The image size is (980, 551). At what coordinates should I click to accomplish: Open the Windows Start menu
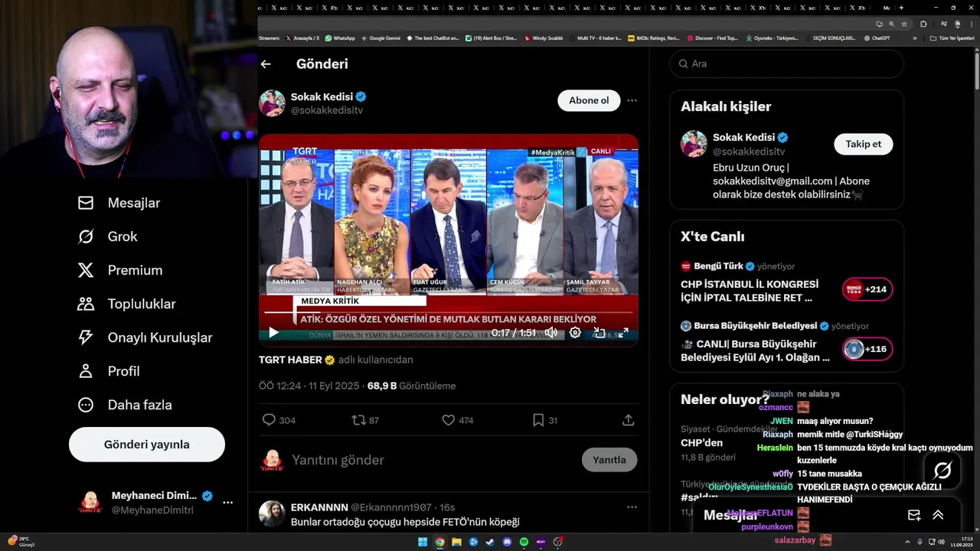pyautogui.click(x=423, y=542)
